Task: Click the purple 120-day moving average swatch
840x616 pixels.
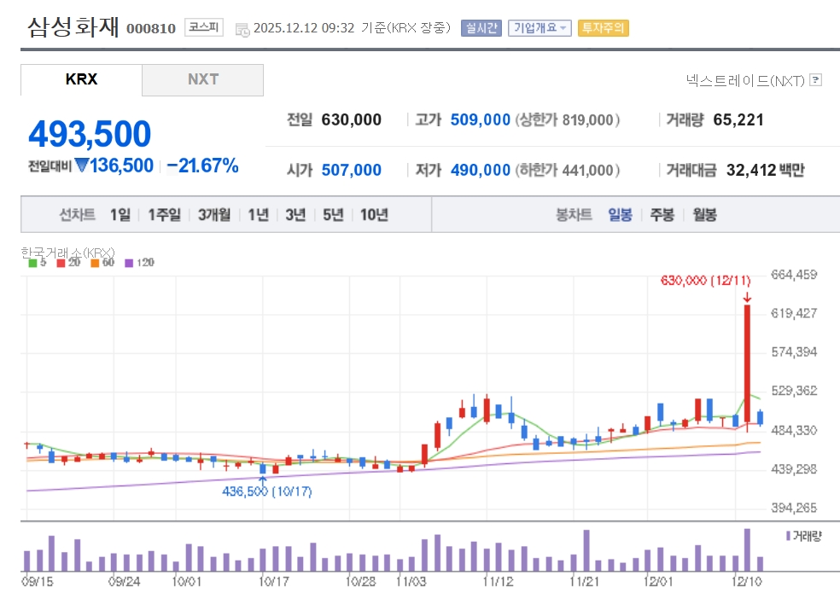Action: 130,263
